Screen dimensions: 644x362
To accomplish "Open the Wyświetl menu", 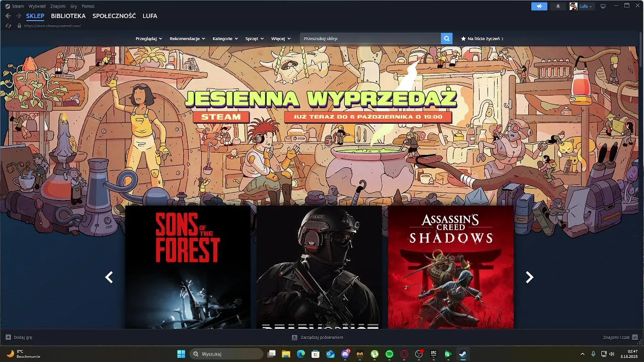I will 37,6.
